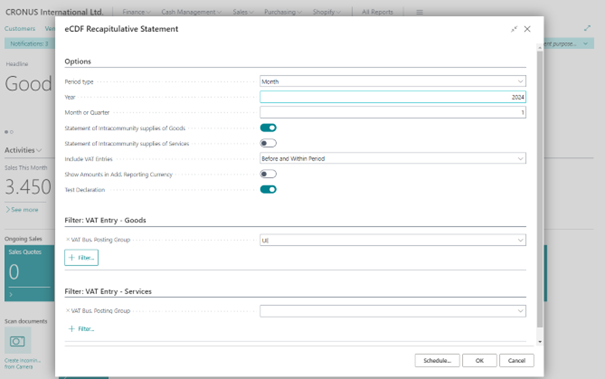Remove VAT Bus. Posting Group filter under Services
This screenshot has width=605, height=379.
click(68, 311)
